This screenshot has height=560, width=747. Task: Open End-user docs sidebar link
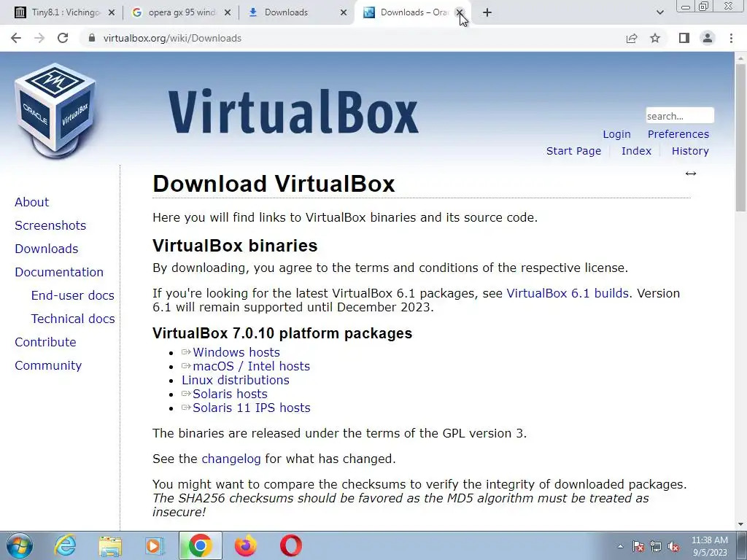click(73, 295)
